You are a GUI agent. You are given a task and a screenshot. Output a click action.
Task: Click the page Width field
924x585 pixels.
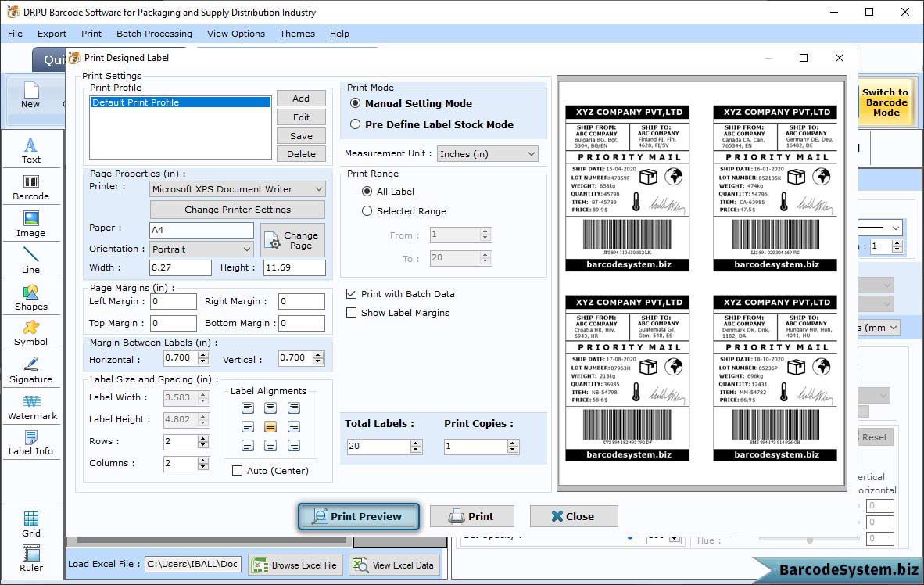click(x=181, y=267)
